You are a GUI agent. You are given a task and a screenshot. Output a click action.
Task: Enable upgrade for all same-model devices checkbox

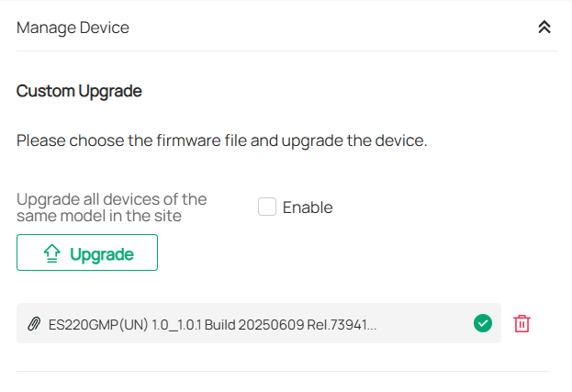click(267, 207)
